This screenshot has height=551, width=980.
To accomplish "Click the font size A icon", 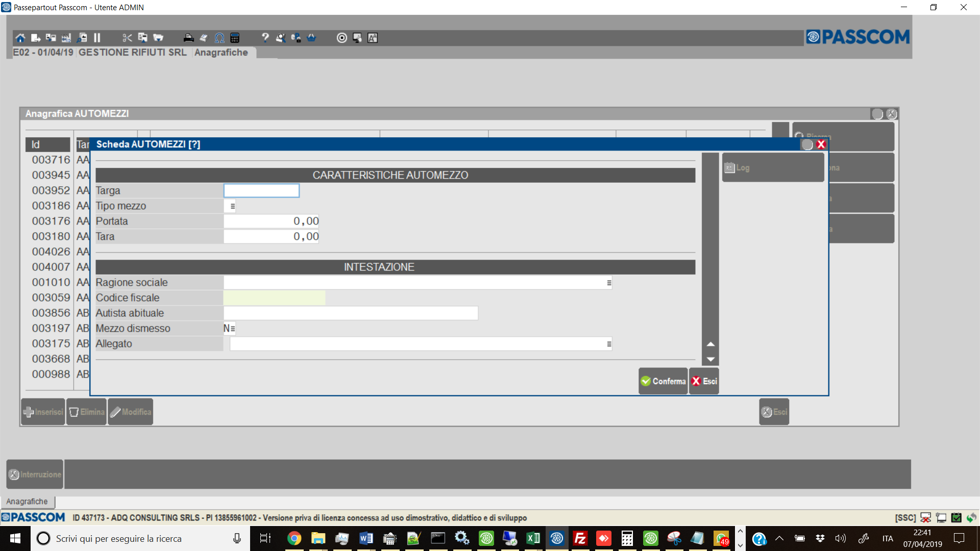I will click(373, 38).
